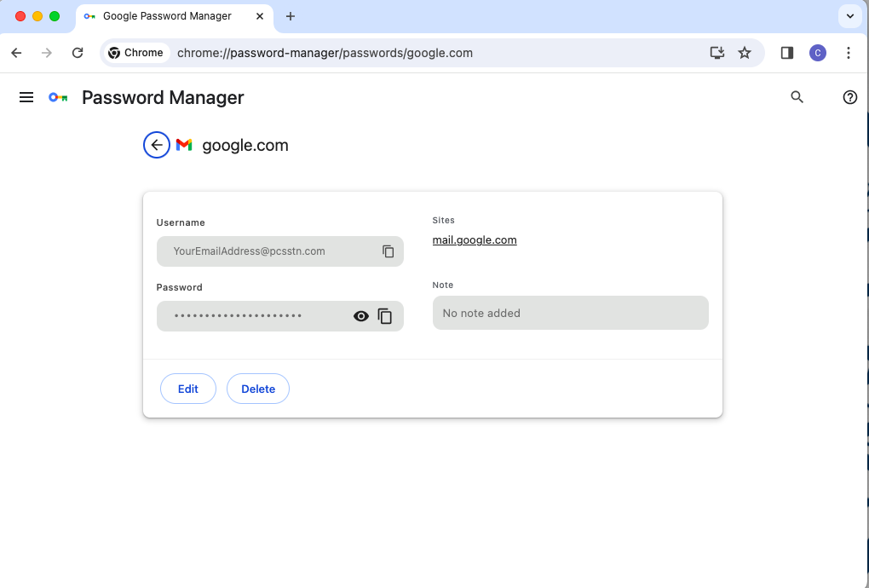Image resolution: width=869 pixels, height=588 pixels.
Task: Install Password Manager shortcut icon in address bar
Action: [x=717, y=53]
